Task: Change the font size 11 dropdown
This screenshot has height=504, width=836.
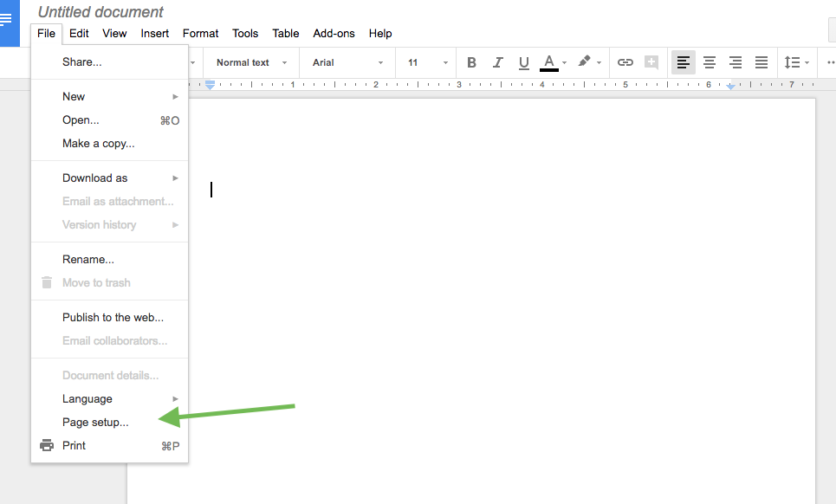Action: 428,62
